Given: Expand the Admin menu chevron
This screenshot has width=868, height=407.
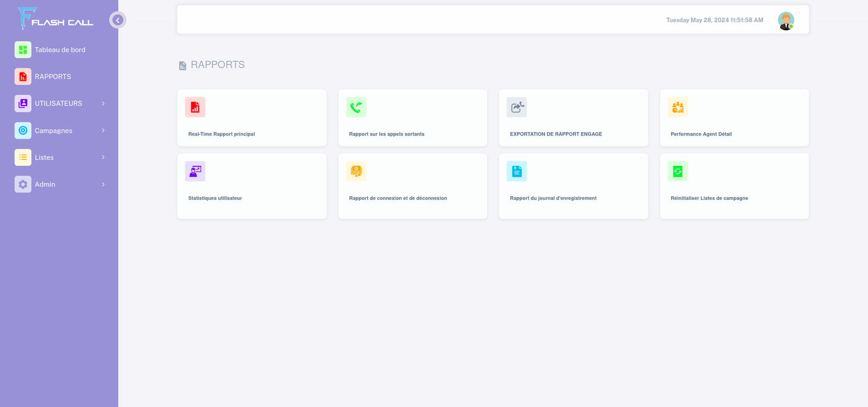Looking at the screenshot, I should (103, 184).
